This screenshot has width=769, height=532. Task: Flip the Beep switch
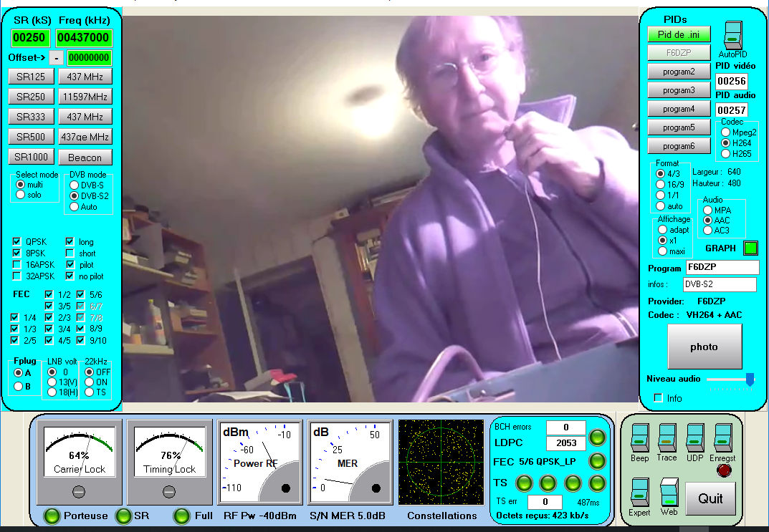(639, 438)
